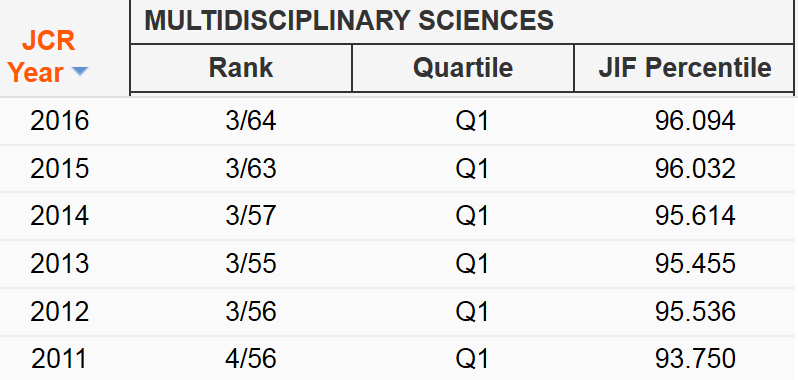798x380 pixels.
Task: Click the Q1 quartile for 2012
Action: [472, 311]
